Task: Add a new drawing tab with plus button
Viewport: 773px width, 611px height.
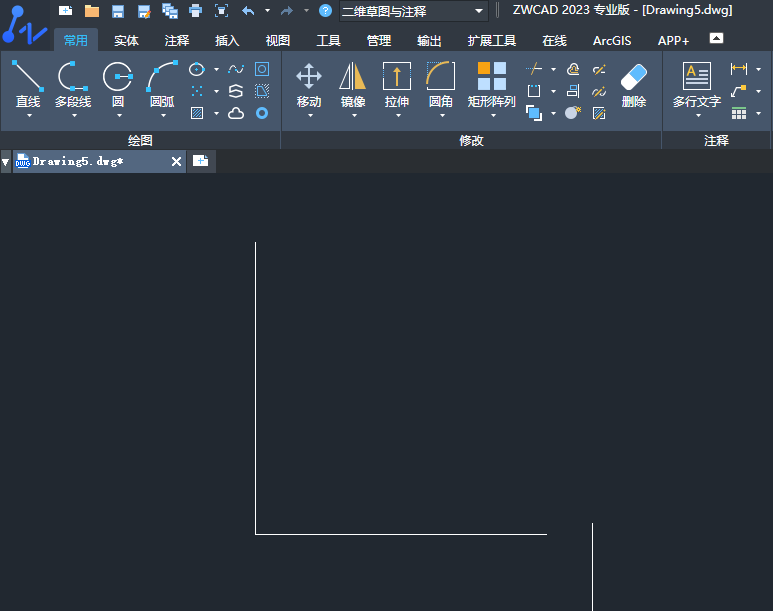Action: click(x=201, y=161)
